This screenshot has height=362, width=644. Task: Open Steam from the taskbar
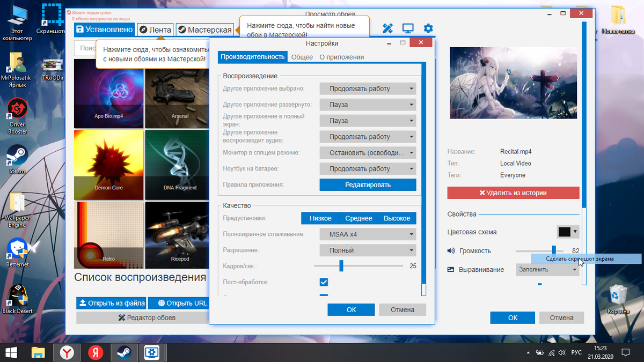[124, 352]
